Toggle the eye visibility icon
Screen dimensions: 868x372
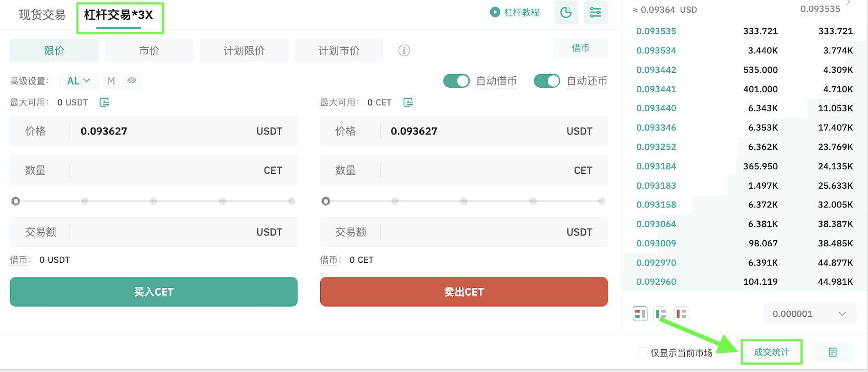click(132, 80)
